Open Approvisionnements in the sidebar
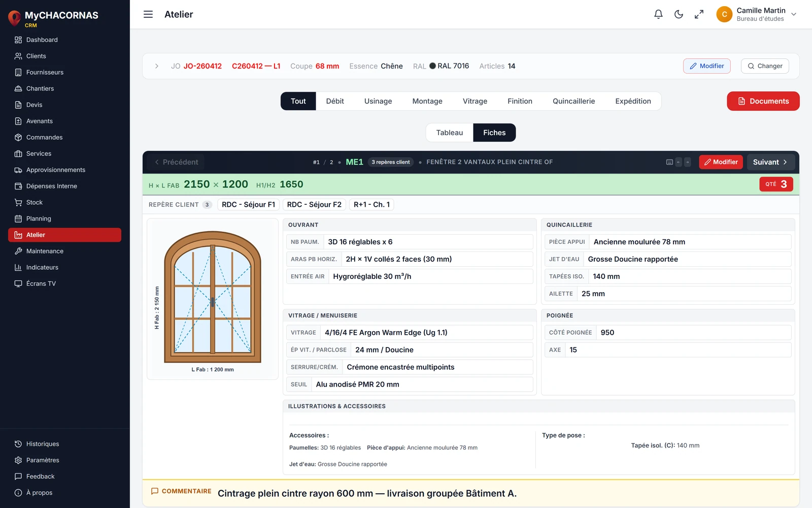The image size is (812, 508). [x=64, y=170]
